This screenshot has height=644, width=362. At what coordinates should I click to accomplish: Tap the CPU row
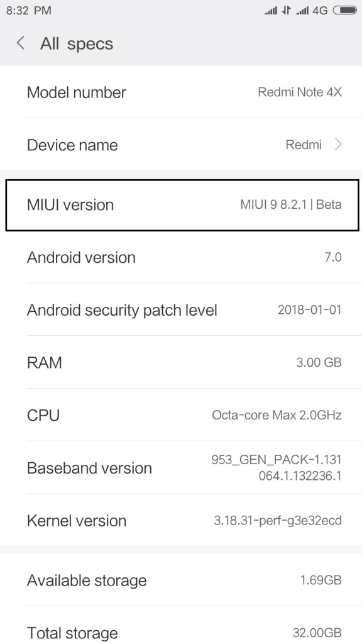point(181,415)
